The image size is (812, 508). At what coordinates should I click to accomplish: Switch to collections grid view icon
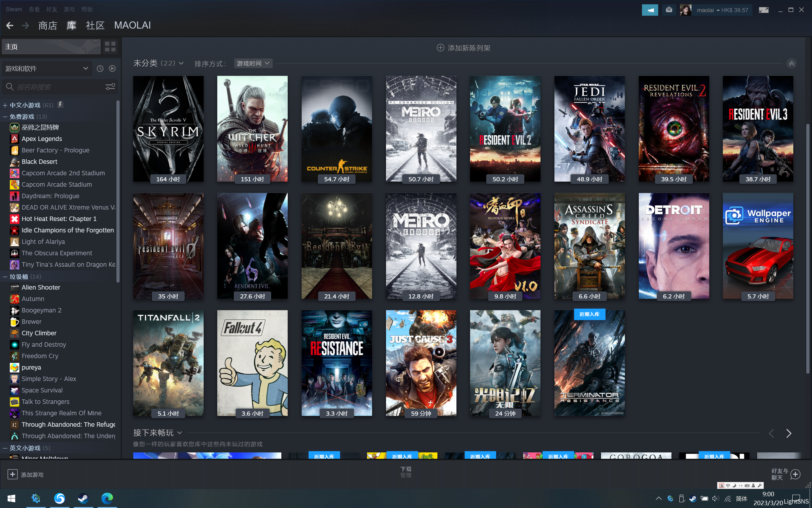coord(110,47)
